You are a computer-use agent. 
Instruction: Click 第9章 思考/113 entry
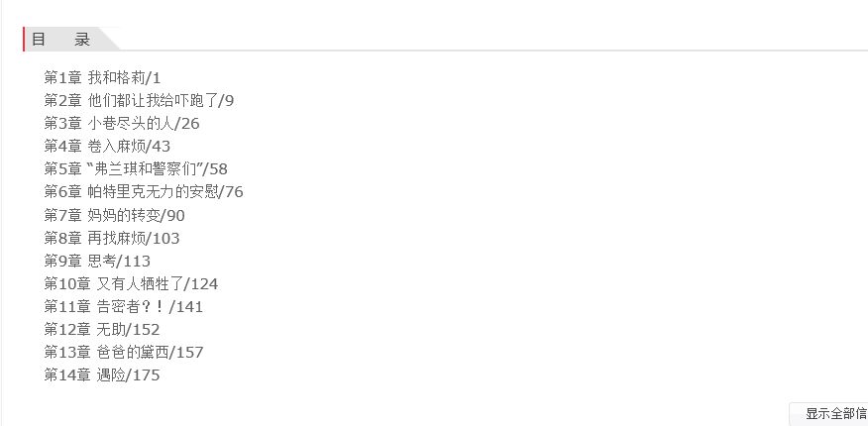pos(97,261)
